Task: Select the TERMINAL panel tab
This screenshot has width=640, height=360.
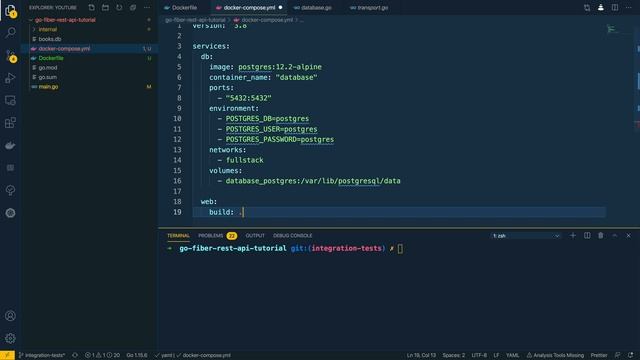Action: [x=178, y=236]
